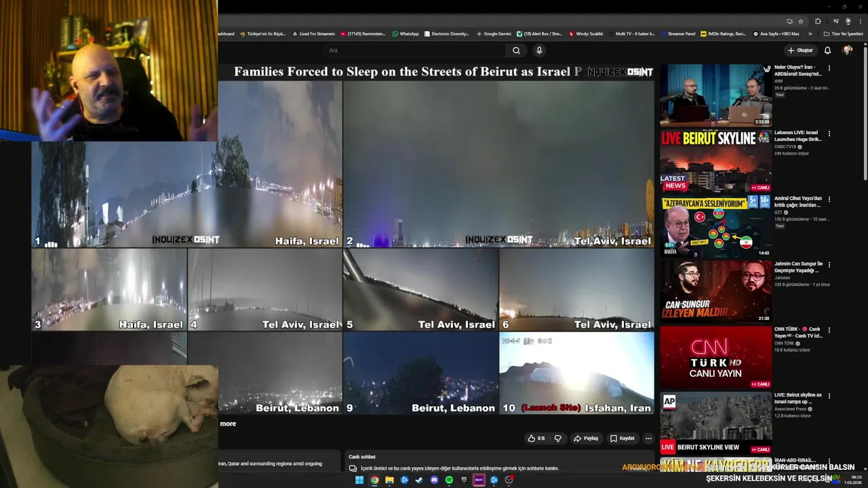The width and height of the screenshot is (868, 488).
Task: Open options menu for 'Amiral Cihat Yaycı' video
Action: coord(829,199)
